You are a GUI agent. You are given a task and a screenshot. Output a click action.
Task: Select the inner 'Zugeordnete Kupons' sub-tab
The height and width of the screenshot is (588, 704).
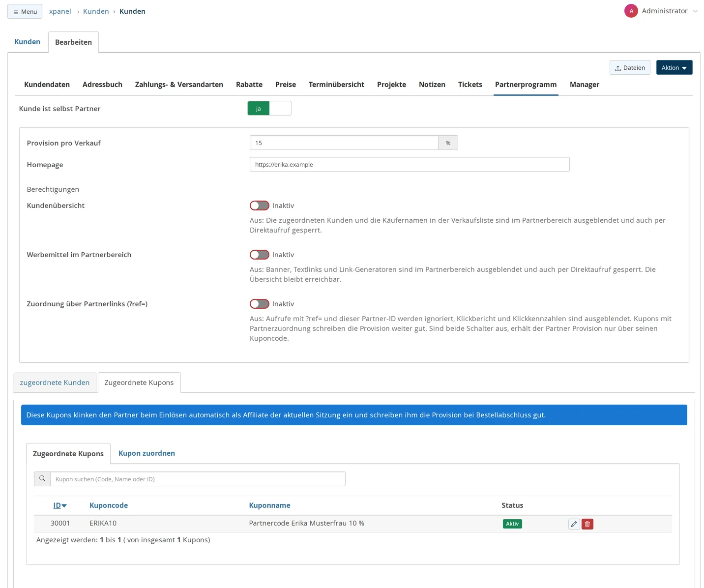68,454
